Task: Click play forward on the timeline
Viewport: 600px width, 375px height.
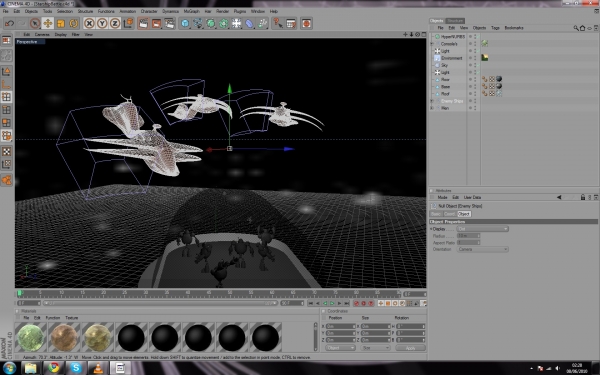Action: click(332, 303)
